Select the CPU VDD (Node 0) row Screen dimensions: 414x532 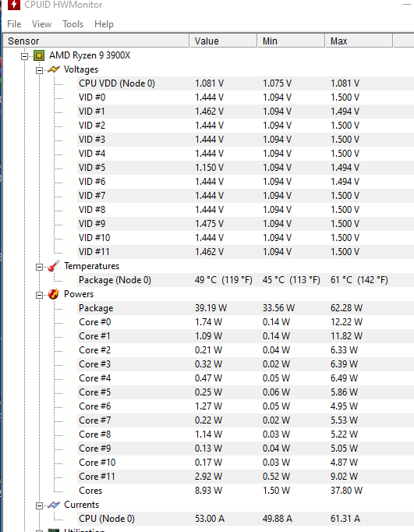point(246,83)
